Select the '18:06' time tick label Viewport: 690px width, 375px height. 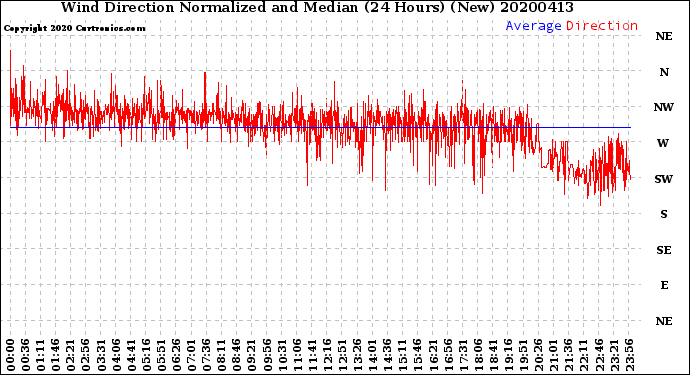point(479,356)
